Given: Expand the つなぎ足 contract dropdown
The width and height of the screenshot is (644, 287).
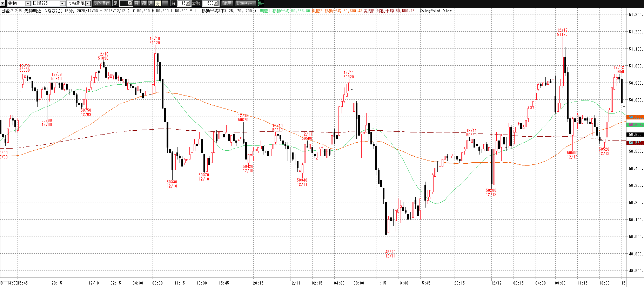Looking at the screenshot, I should 88,4.
